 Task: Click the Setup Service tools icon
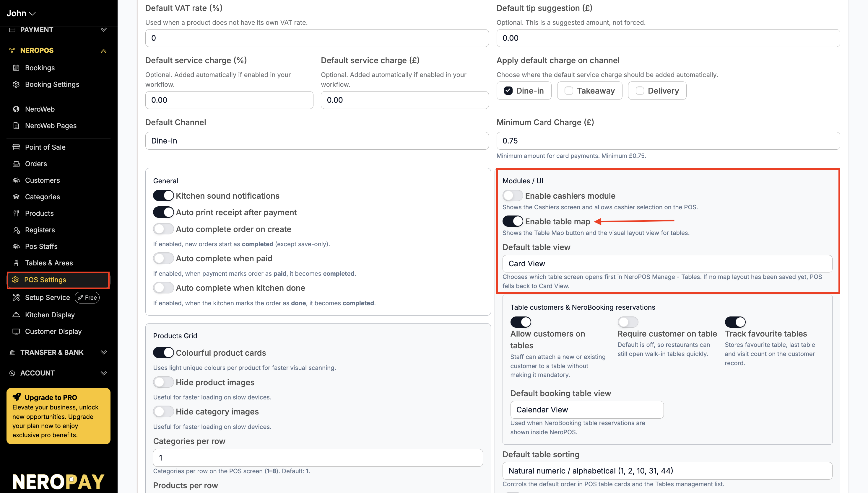16,297
